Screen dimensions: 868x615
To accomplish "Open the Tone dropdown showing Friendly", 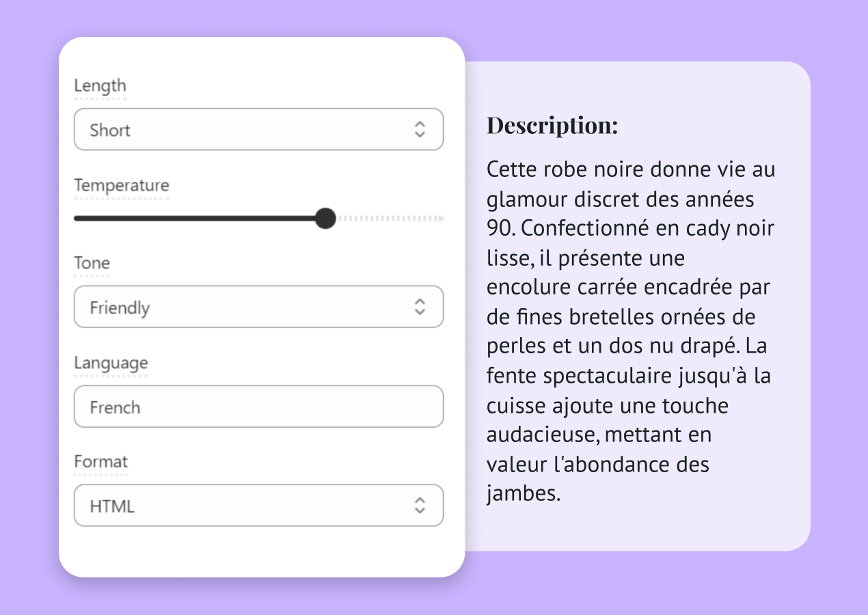I will pos(258,307).
